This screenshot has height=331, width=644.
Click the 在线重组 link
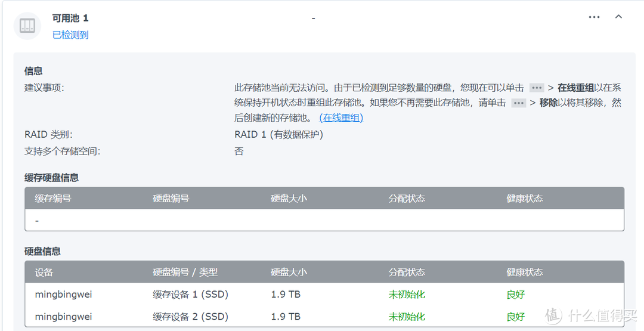(x=341, y=118)
